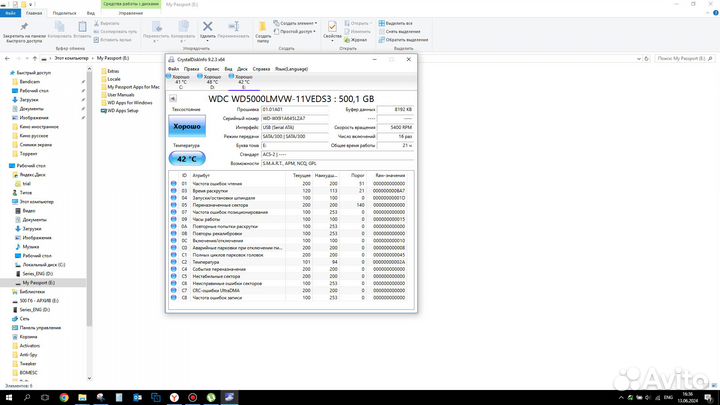This screenshot has height=405, width=720.
Task: Click the Журнал button in ribbon
Action: [355, 40]
